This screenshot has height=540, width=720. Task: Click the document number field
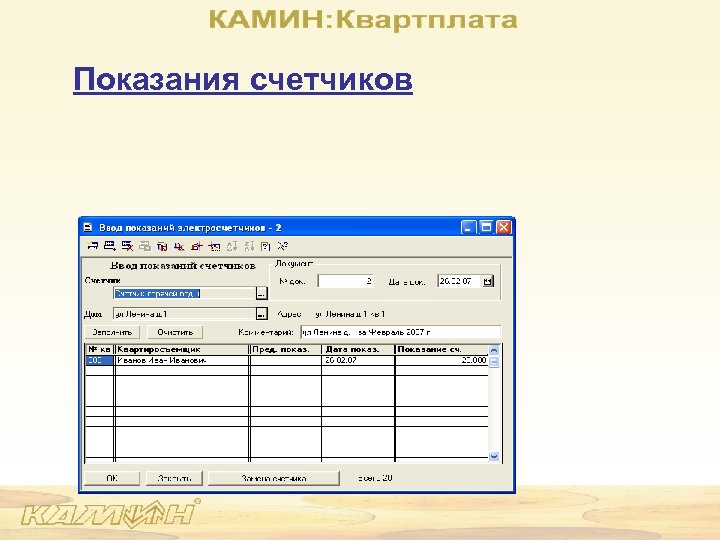pyautogui.click(x=346, y=281)
